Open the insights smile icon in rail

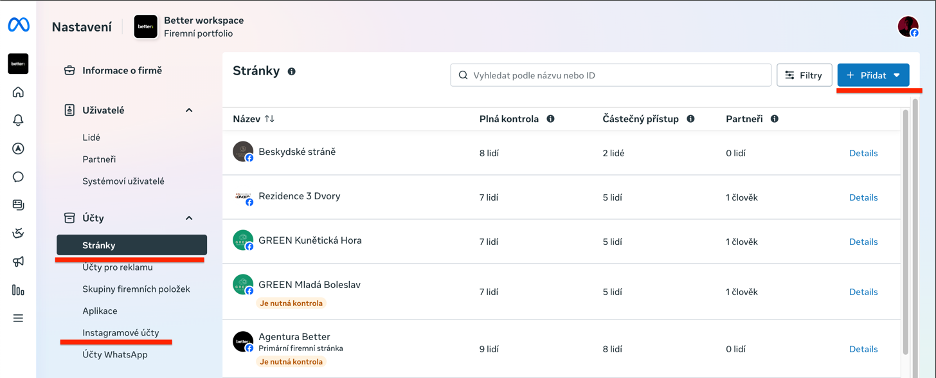pyautogui.click(x=18, y=233)
